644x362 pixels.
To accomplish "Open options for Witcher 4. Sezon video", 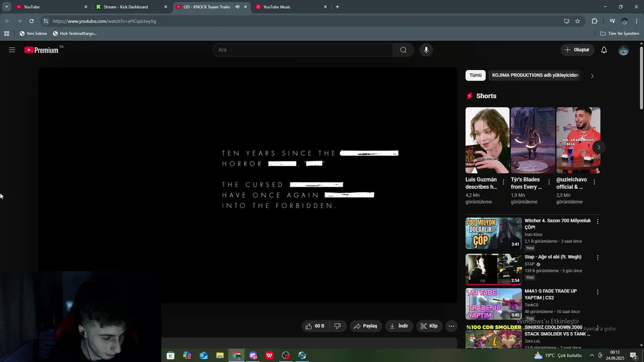I will tap(598, 221).
